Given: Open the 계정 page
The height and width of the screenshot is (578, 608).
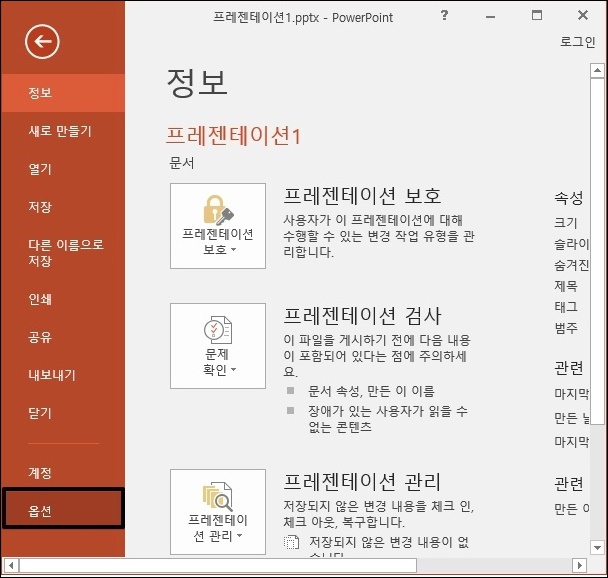Looking at the screenshot, I should point(63,473).
